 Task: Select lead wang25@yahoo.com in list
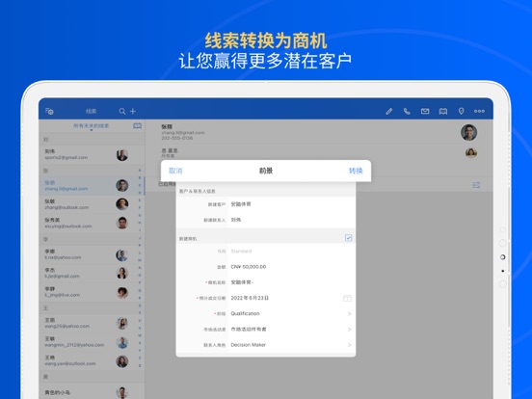tap(92, 323)
